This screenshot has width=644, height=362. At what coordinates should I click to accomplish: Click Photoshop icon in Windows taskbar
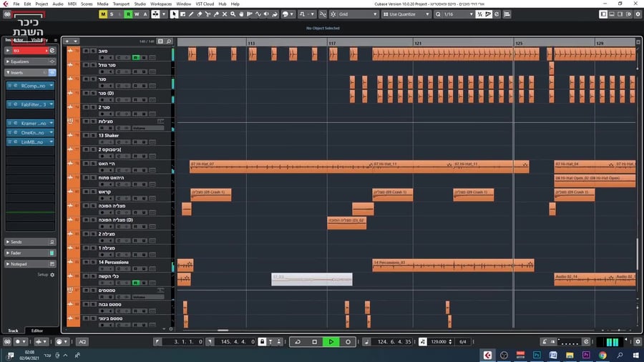tap(537, 355)
